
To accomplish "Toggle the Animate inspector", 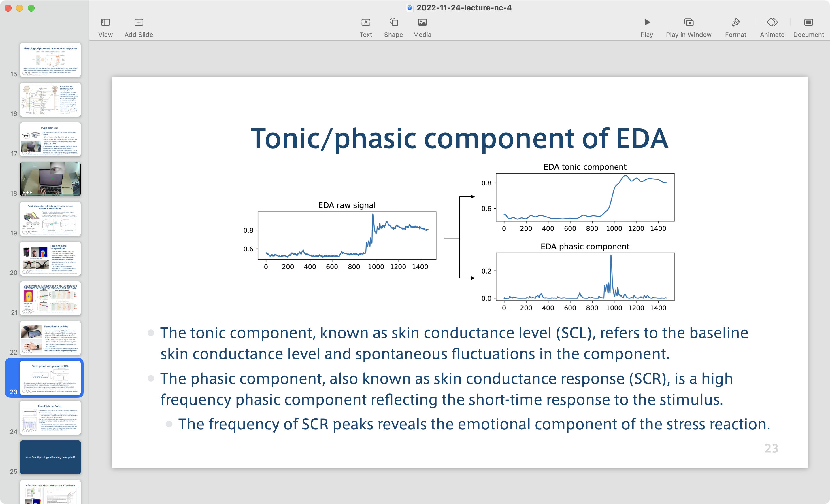I will [772, 22].
